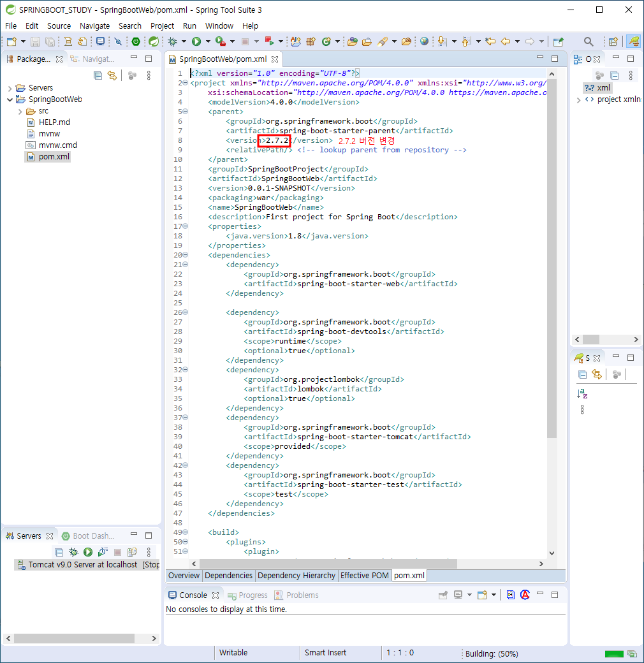Expand project xmlns node in Outline
The image size is (644, 663).
pos(578,100)
